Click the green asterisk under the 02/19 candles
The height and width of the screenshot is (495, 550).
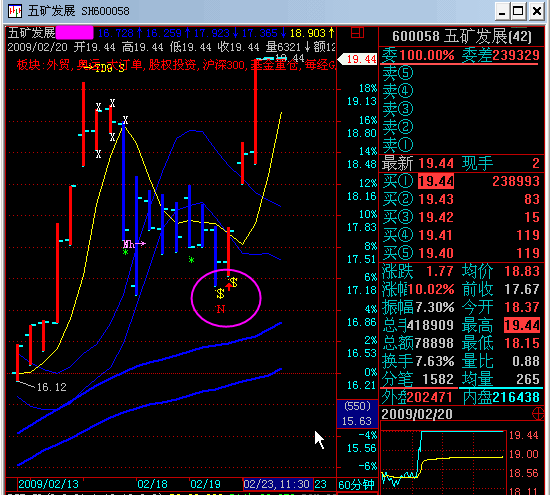(191, 260)
